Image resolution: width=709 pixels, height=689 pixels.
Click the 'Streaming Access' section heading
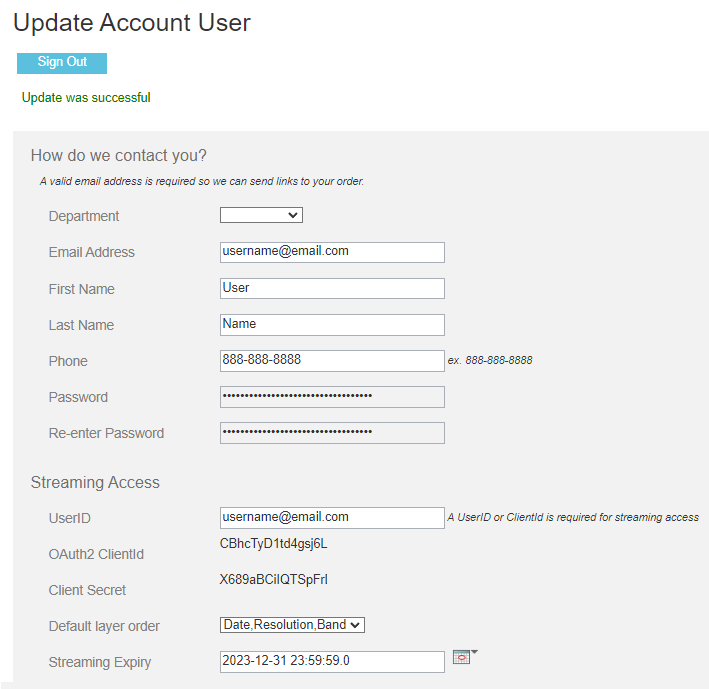[95, 482]
